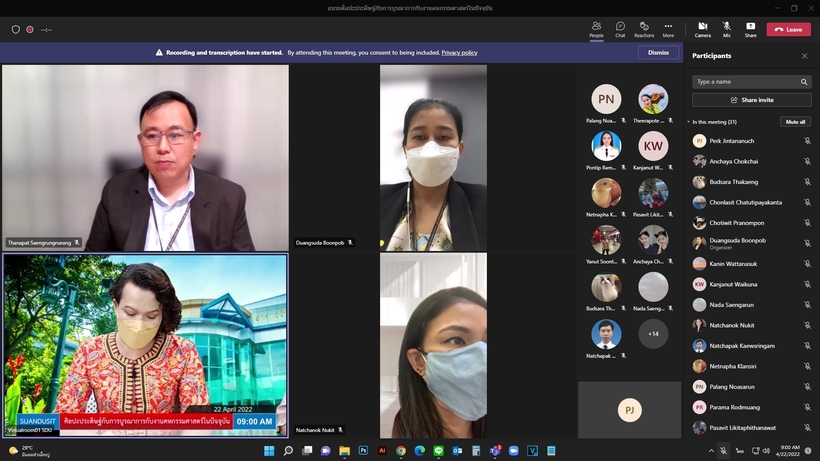Select participant Pasavit Likitaphithanawat in list
Screen dimensions: 820x461
point(751,428)
